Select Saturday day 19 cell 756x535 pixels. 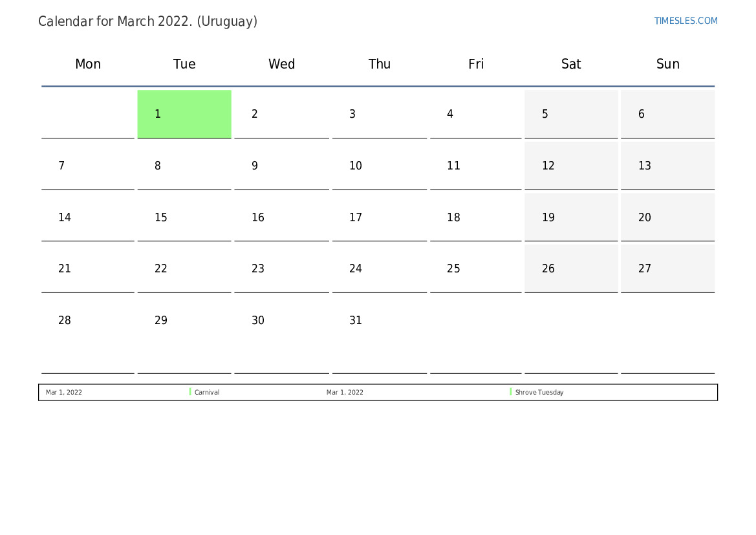pos(571,217)
